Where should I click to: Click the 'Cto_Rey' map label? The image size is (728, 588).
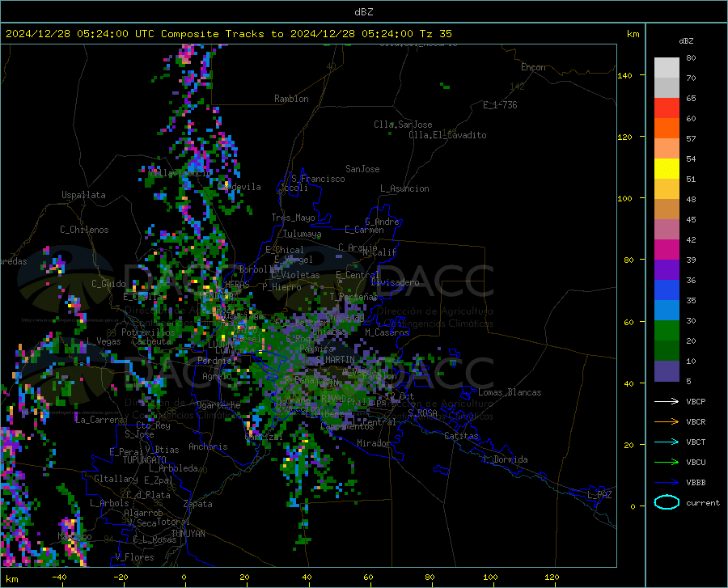coord(153,425)
